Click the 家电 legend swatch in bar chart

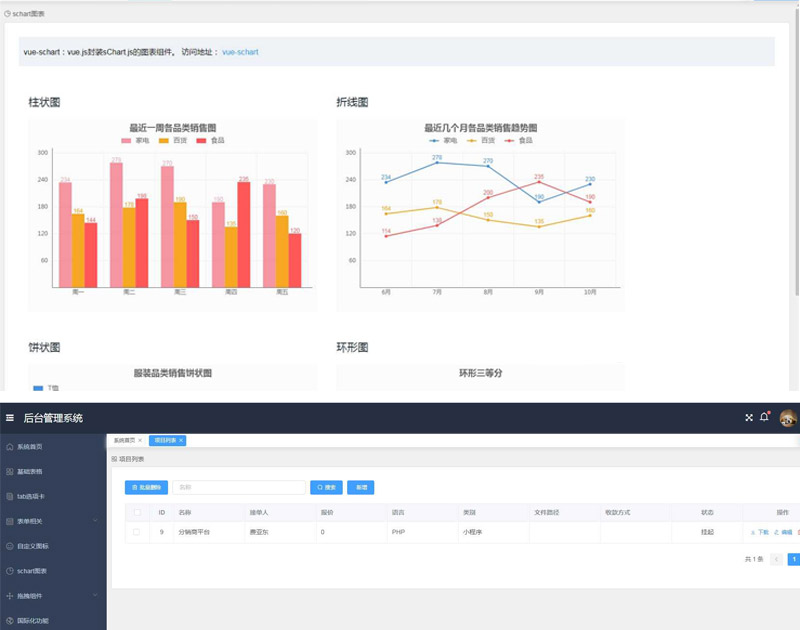(x=126, y=141)
